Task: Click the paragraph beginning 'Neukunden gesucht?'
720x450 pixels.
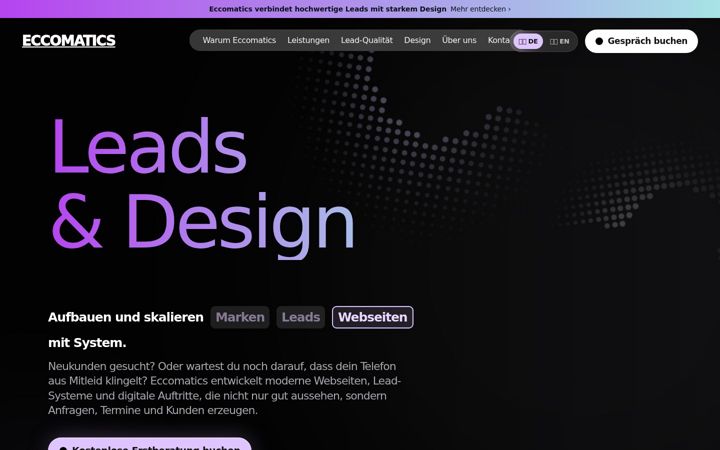Action: 225,388
